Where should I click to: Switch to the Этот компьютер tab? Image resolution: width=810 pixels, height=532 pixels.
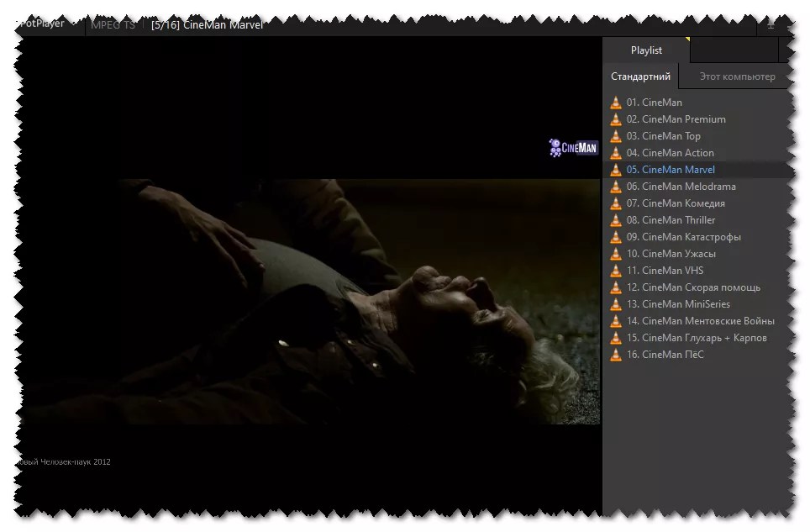coord(737,76)
